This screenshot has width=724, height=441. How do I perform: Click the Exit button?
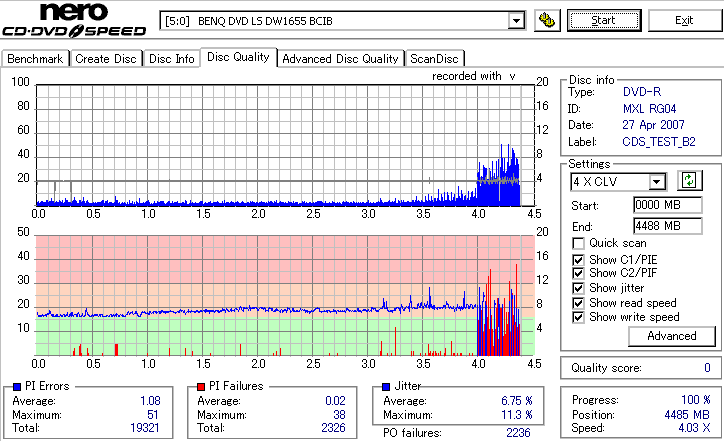[x=684, y=21]
